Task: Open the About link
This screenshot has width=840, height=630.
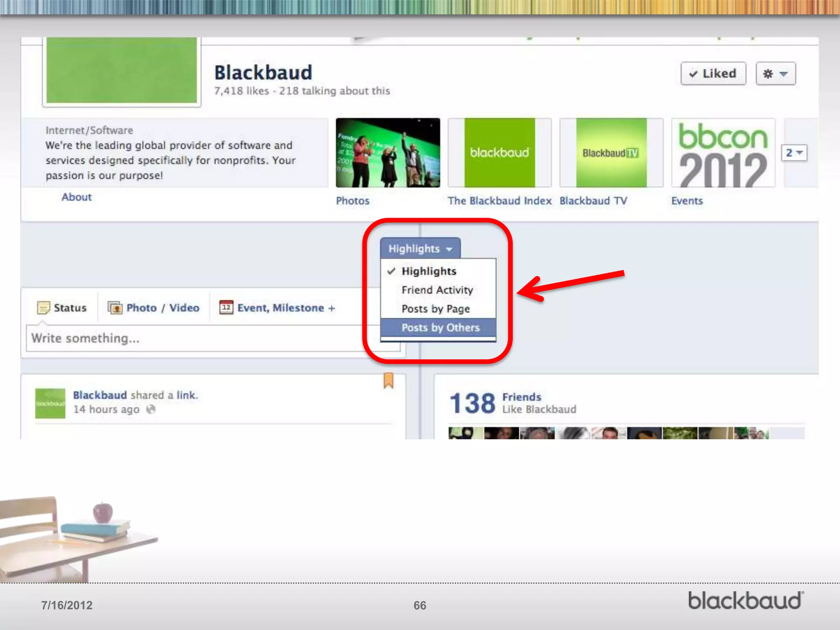Action: pos(77,197)
